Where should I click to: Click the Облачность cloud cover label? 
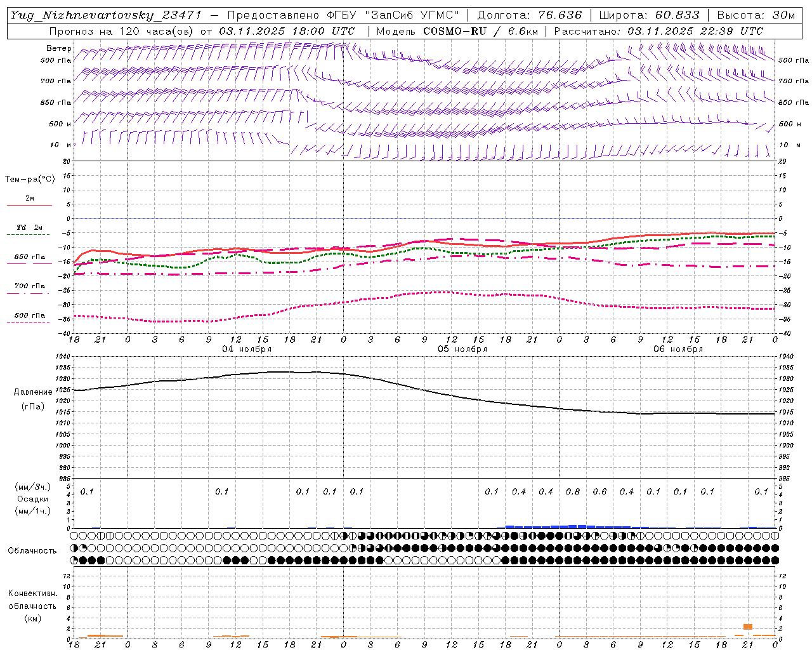(x=32, y=550)
